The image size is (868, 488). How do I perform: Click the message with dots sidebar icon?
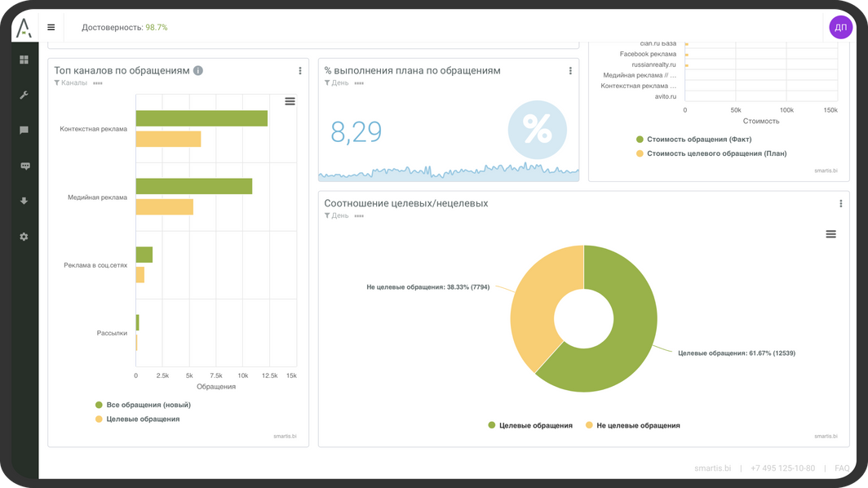tap(24, 166)
